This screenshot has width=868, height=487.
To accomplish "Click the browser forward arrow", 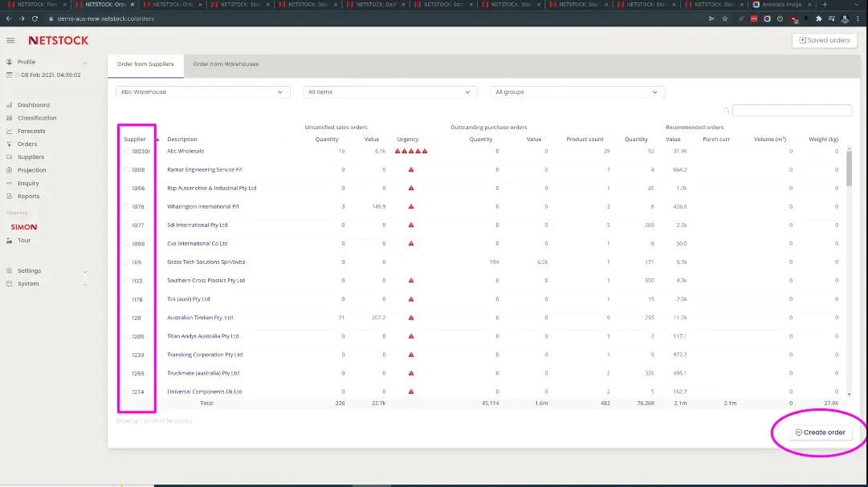I will coord(22,18).
